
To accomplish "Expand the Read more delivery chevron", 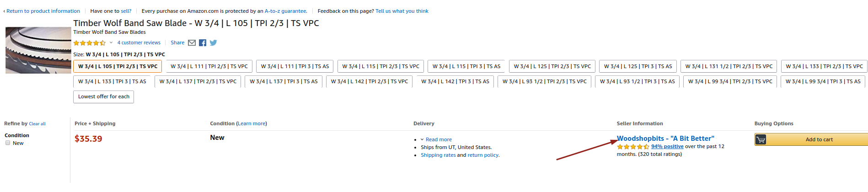I will pos(422,140).
